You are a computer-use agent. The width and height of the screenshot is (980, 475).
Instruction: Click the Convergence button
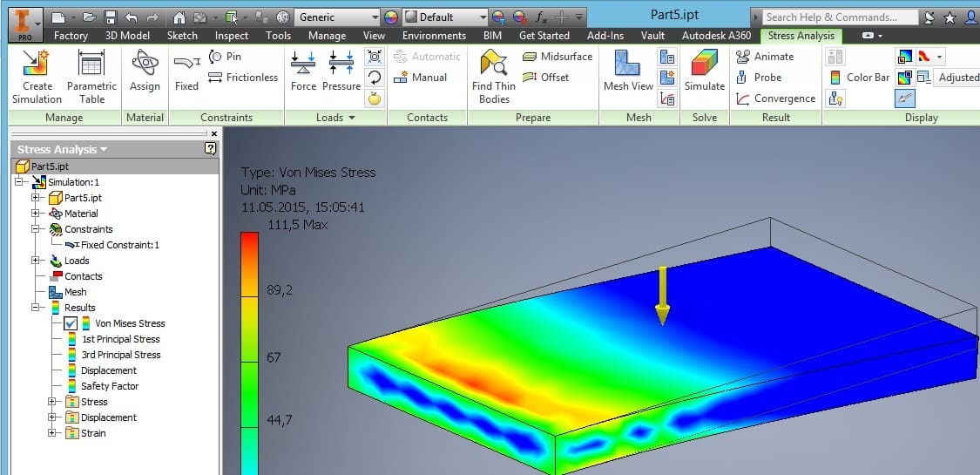[x=776, y=98]
